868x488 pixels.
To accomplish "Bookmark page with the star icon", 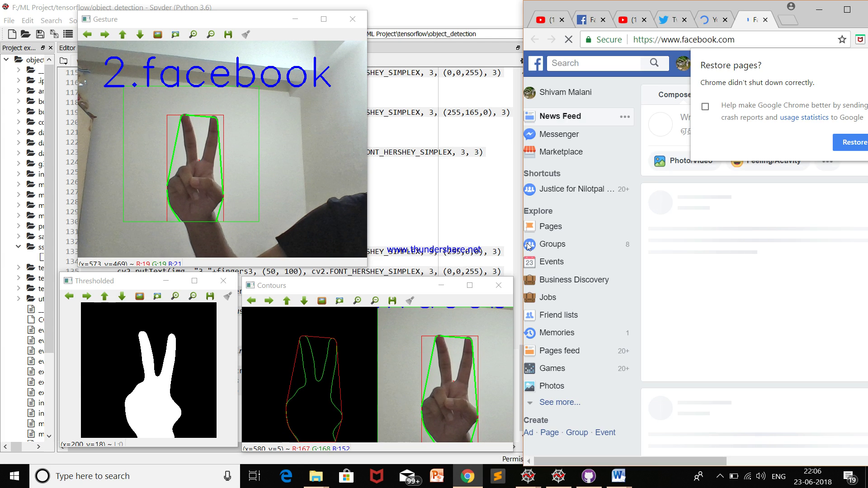I will (x=842, y=40).
